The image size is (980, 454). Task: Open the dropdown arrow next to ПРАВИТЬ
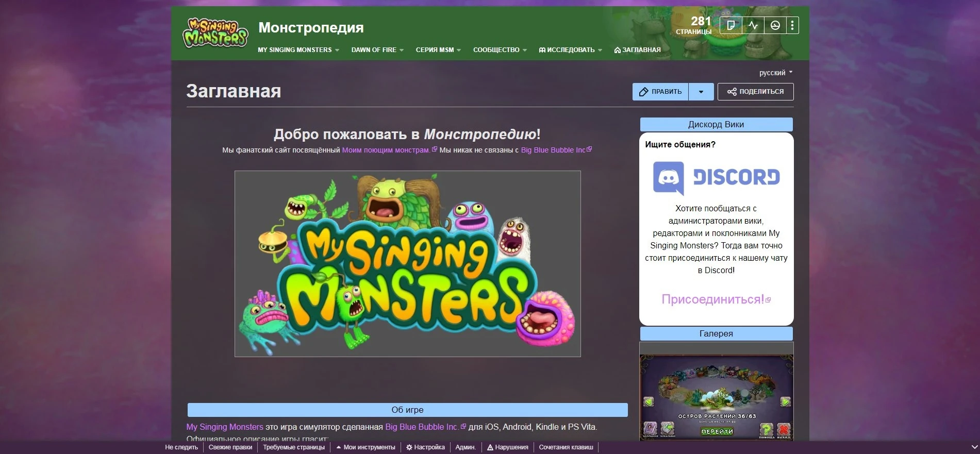point(701,92)
